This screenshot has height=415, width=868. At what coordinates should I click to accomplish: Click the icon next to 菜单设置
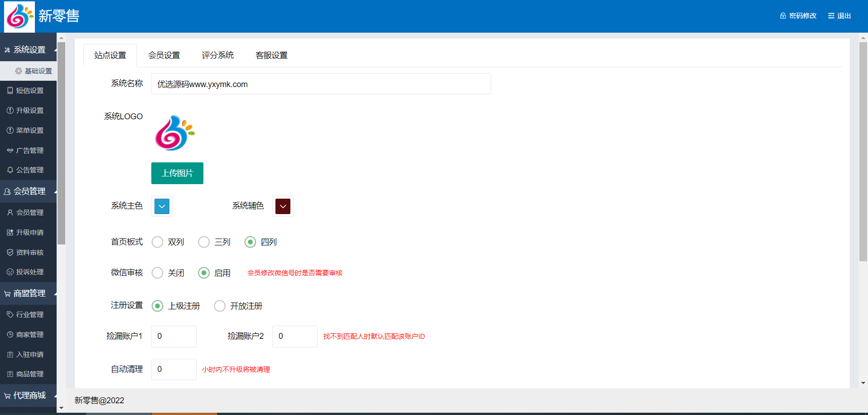(10, 131)
